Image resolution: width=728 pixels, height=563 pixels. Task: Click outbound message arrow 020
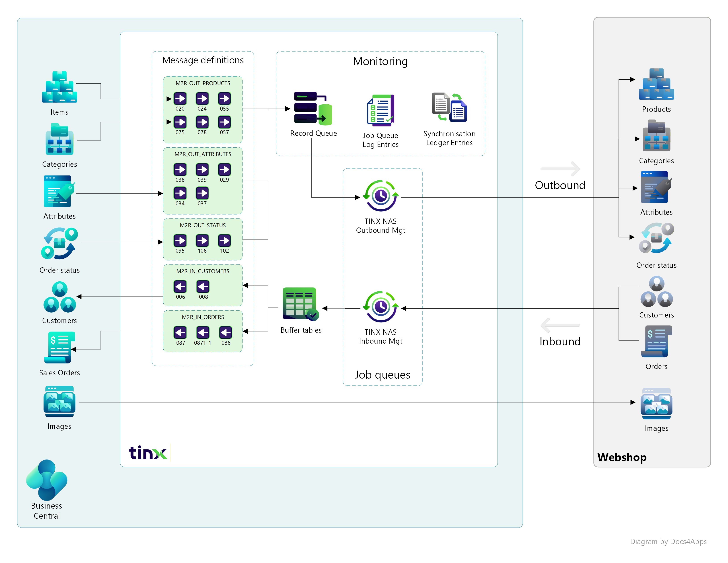pyautogui.click(x=180, y=98)
